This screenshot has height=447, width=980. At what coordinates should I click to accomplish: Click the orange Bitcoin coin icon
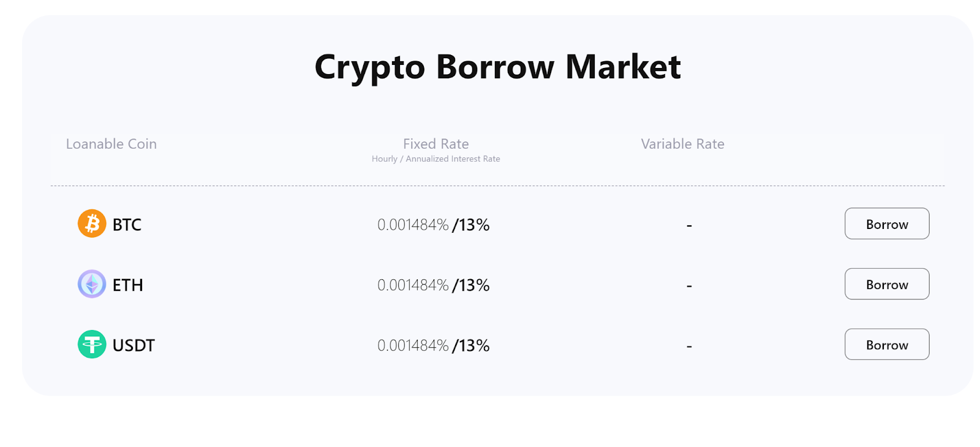[x=92, y=223]
